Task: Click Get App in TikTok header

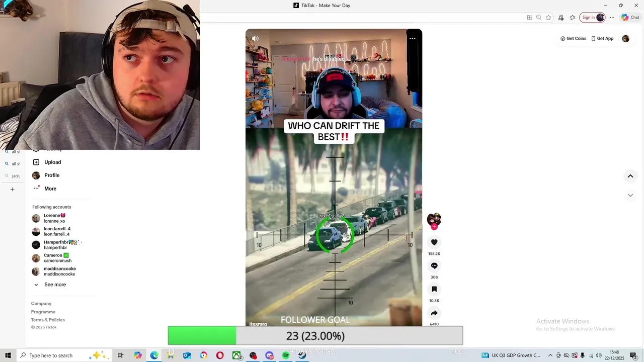Action: click(602, 39)
